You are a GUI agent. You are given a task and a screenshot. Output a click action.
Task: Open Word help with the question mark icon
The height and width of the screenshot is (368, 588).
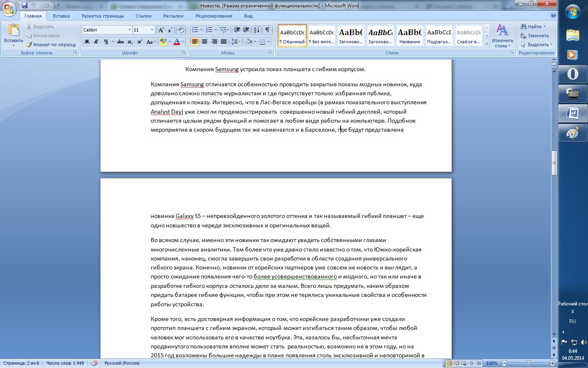tap(553, 16)
